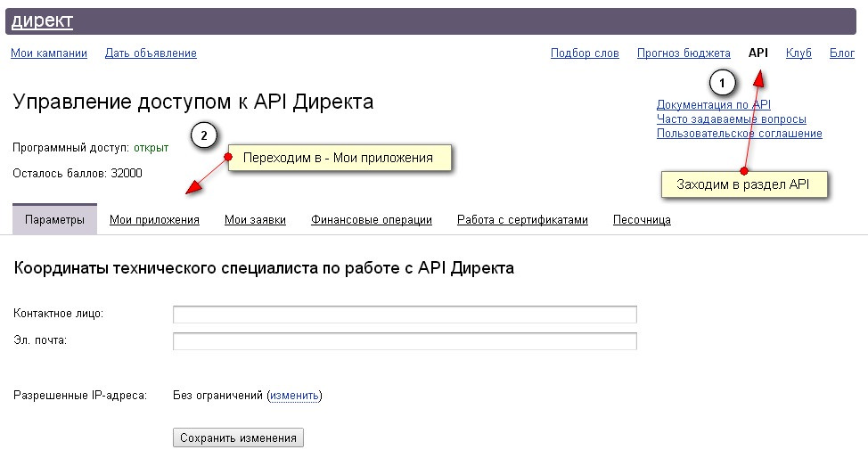The height and width of the screenshot is (458, 868).
Task: Open Часто задаваемые вопросы
Action: pyautogui.click(x=732, y=119)
